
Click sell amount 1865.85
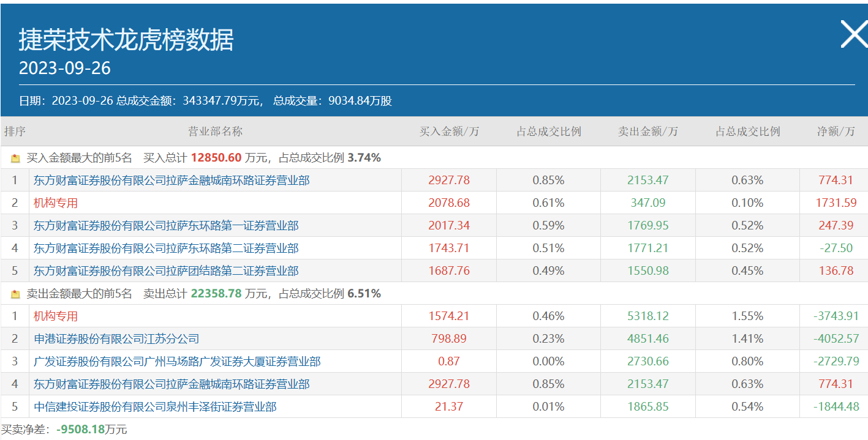(648, 407)
